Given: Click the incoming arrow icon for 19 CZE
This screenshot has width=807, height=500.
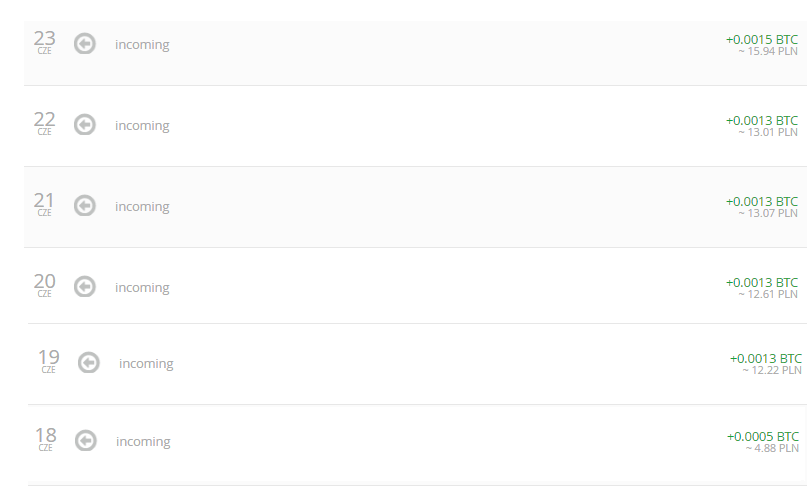Looking at the screenshot, I should 89,363.
